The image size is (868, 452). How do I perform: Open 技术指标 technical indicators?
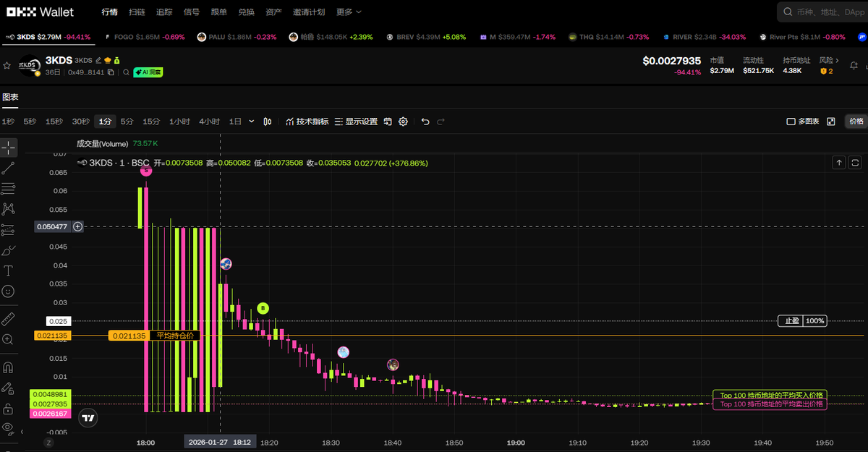pyautogui.click(x=307, y=121)
